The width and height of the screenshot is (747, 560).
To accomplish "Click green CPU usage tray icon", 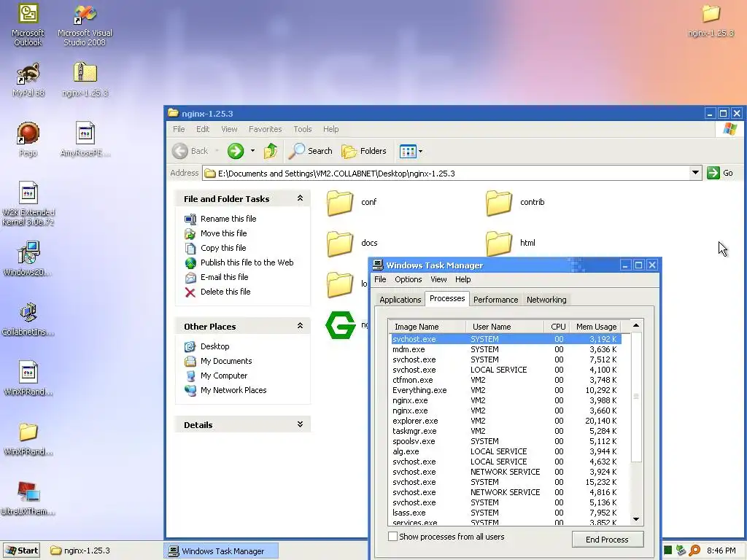I will click(668, 551).
